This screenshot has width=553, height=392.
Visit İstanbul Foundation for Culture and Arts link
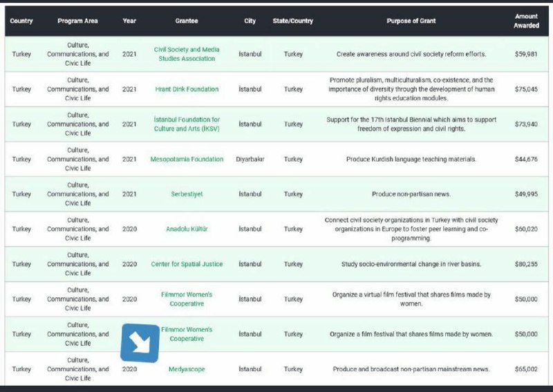coord(187,124)
